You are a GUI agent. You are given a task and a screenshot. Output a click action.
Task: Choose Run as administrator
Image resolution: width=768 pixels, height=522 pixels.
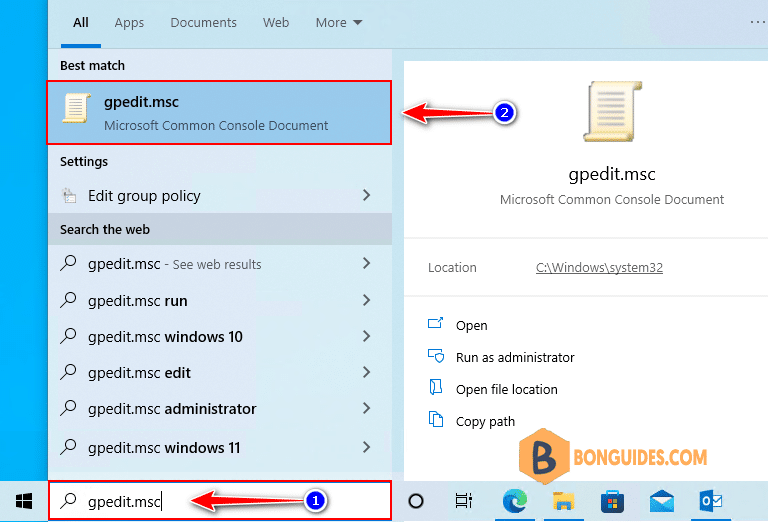(x=515, y=357)
